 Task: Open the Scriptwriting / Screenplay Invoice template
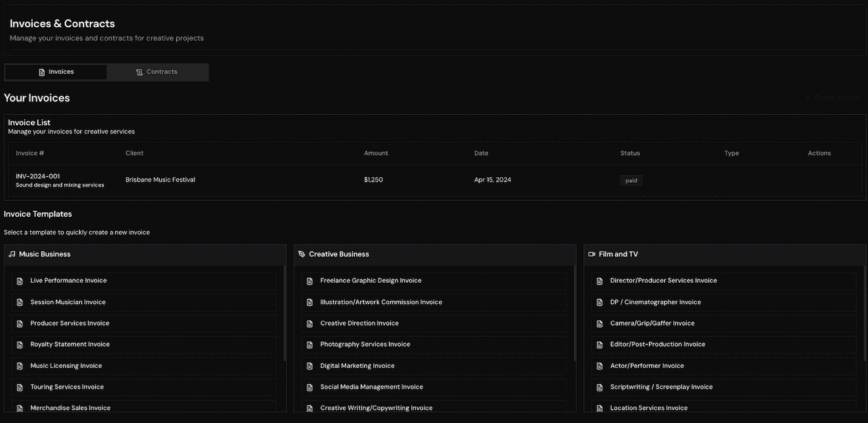tap(724, 387)
